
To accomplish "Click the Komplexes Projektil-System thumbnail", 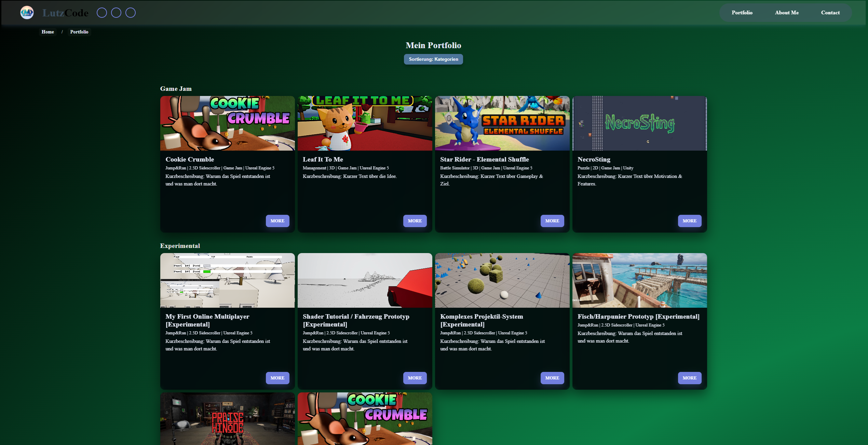I will [502, 280].
